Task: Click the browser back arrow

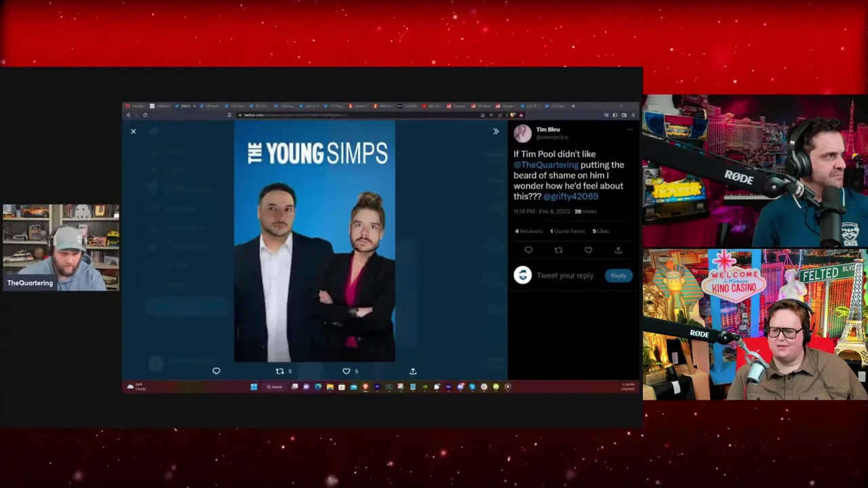Action: click(x=128, y=115)
